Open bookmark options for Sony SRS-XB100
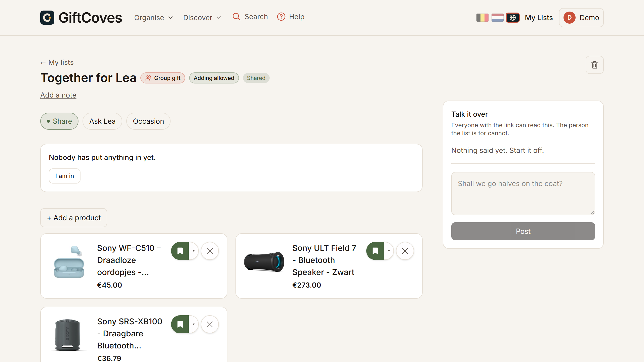The height and width of the screenshot is (362, 644). point(193,324)
